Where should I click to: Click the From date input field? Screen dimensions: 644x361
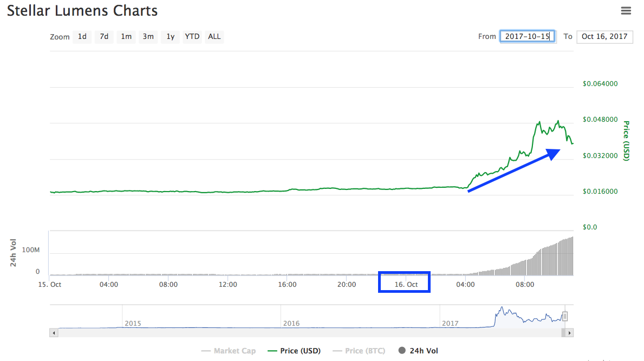pos(528,36)
